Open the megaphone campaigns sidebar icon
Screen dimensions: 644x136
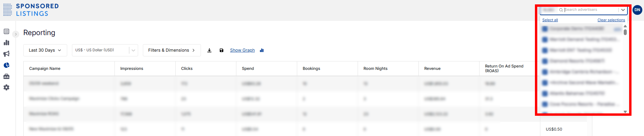point(6,54)
